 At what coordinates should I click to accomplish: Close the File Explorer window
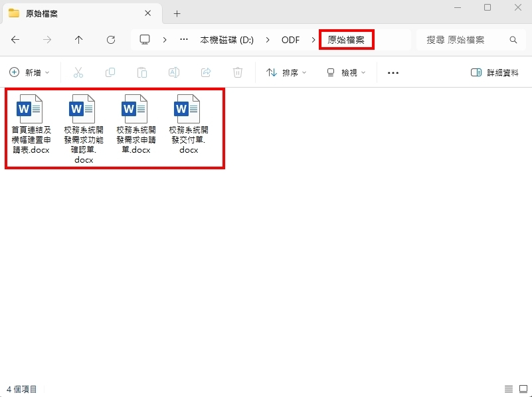tap(518, 7)
